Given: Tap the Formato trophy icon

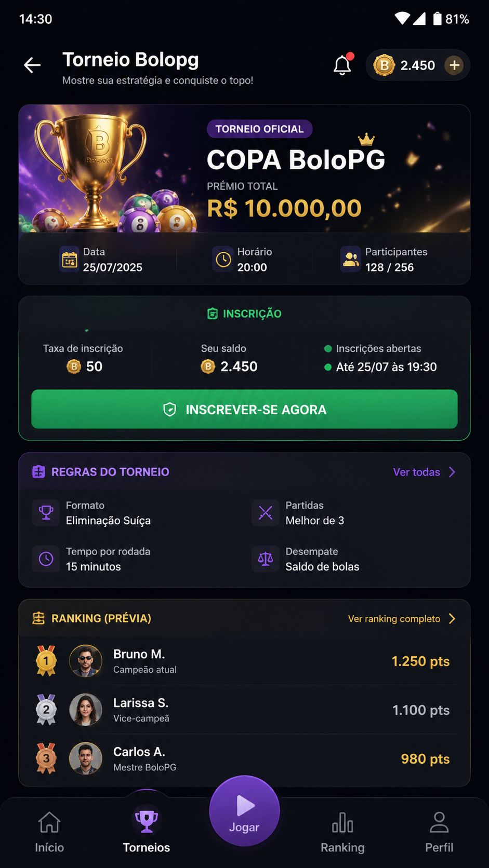Looking at the screenshot, I should tap(46, 513).
